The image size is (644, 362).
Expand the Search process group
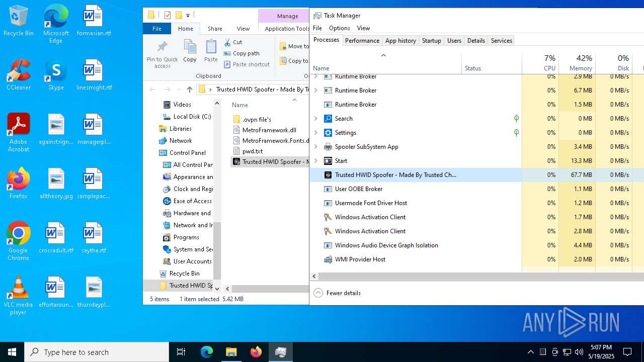316,119
